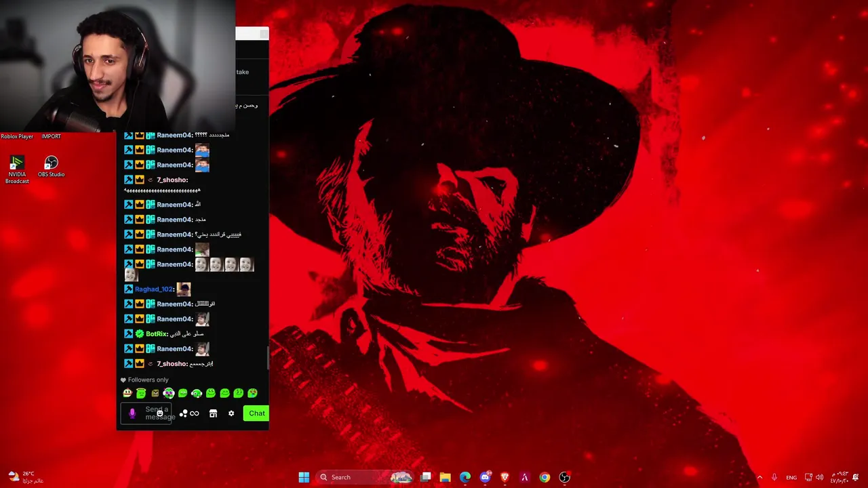Click the green verified badge beside BotRix

click(140, 333)
